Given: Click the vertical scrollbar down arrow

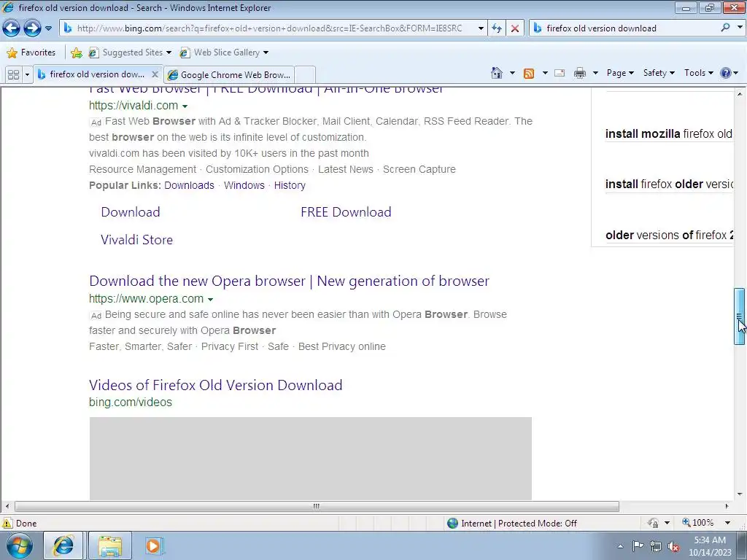Looking at the screenshot, I should click(x=740, y=494).
